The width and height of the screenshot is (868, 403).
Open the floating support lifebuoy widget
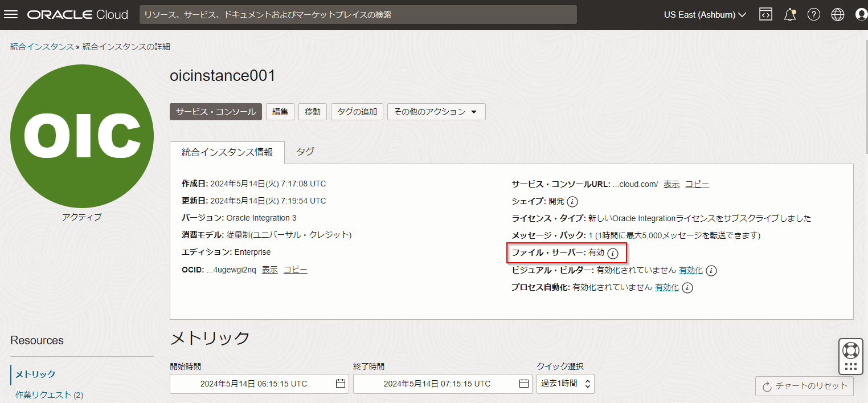851,350
